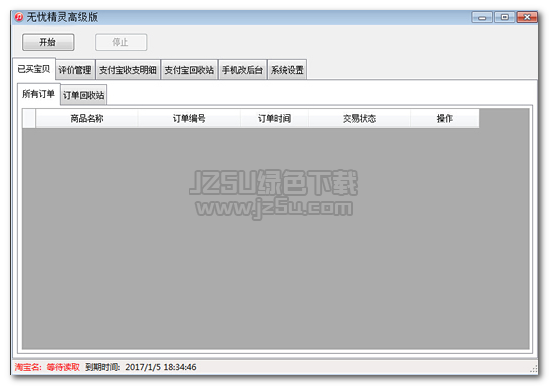Click the 商品名称 column header
549x386 pixels.
click(87, 118)
